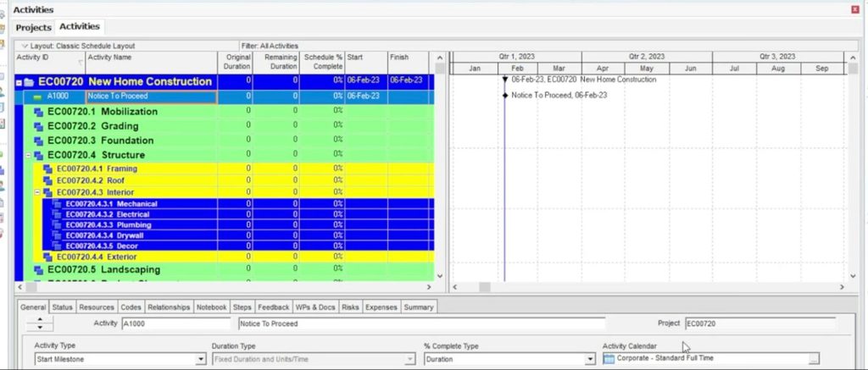
Task: Click the WBS icon beside Plumbing
Action: (x=57, y=224)
